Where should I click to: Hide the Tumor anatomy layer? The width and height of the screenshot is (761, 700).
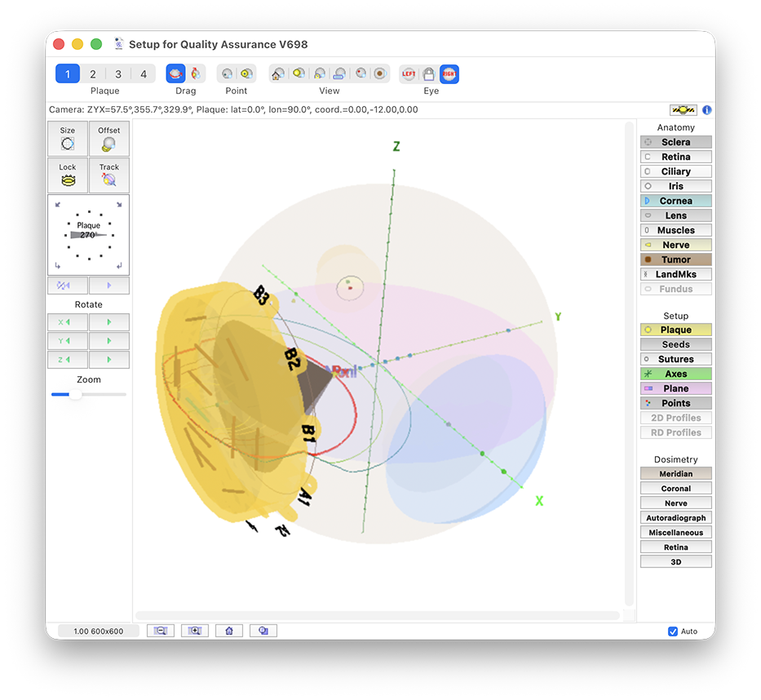pos(675,259)
